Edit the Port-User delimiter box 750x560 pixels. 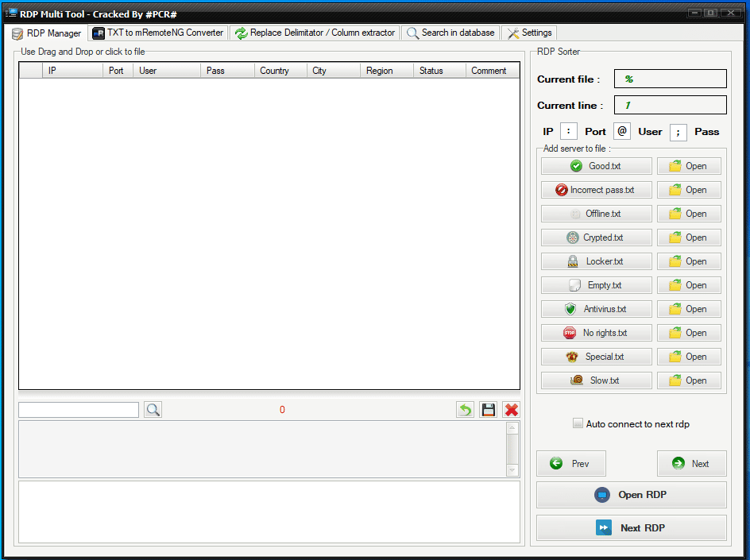622,131
